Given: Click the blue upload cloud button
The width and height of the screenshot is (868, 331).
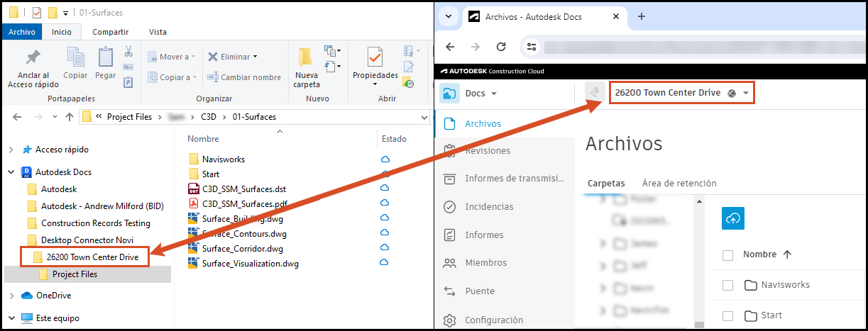Looking at the screenshot, I should pyautogui.click(x=733, y=219).
